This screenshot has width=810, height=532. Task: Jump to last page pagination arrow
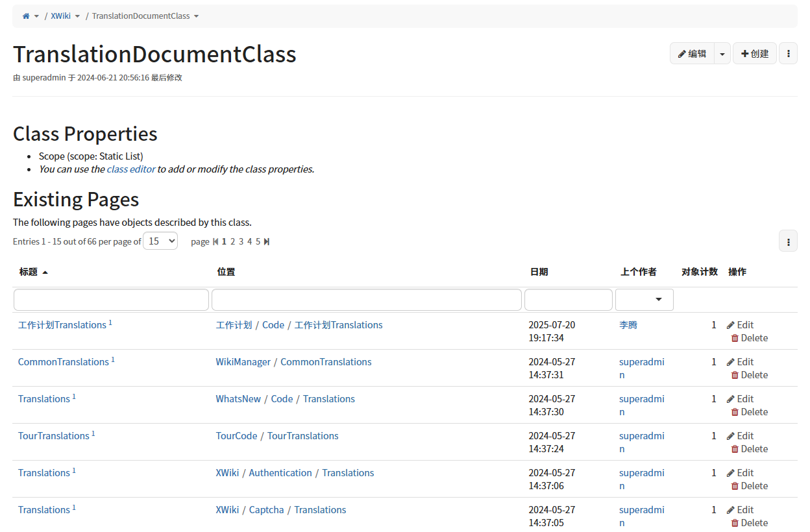267,242
